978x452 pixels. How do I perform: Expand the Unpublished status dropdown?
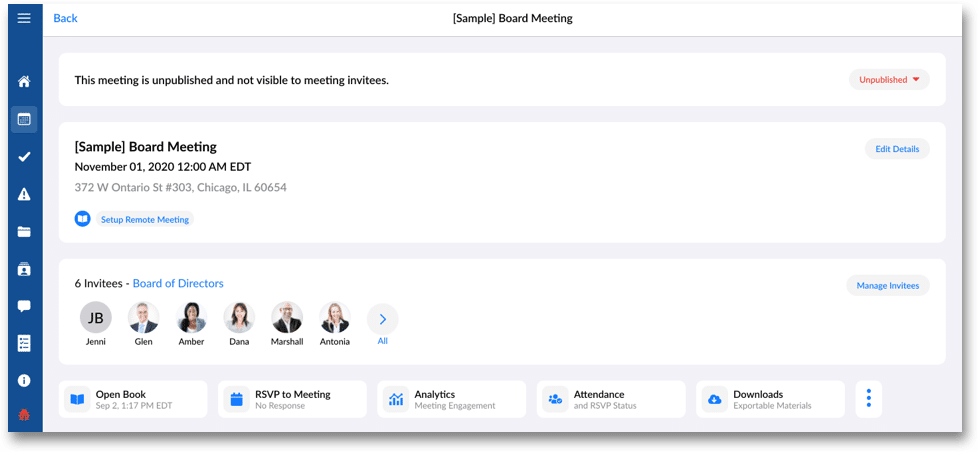point(889,80)
